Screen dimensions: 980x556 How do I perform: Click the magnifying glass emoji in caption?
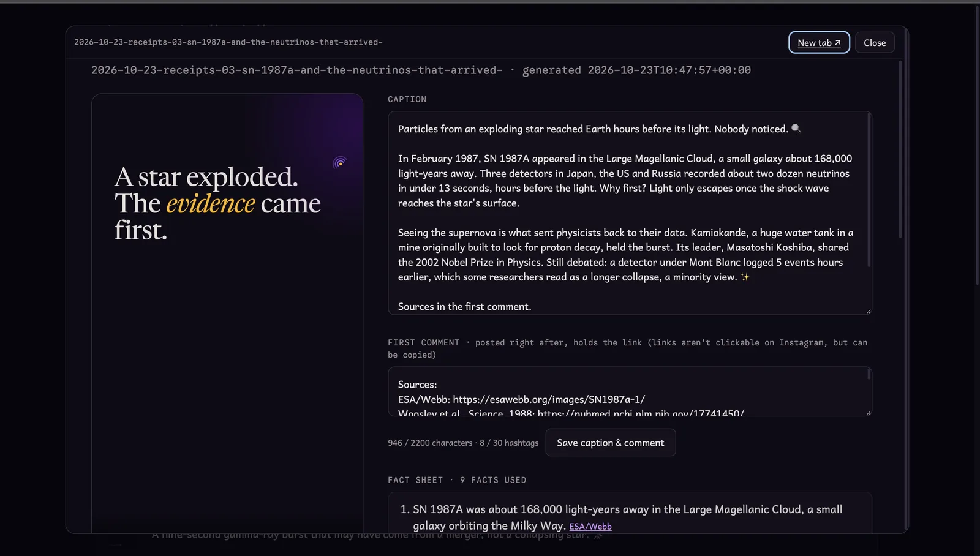coord(796,129)
